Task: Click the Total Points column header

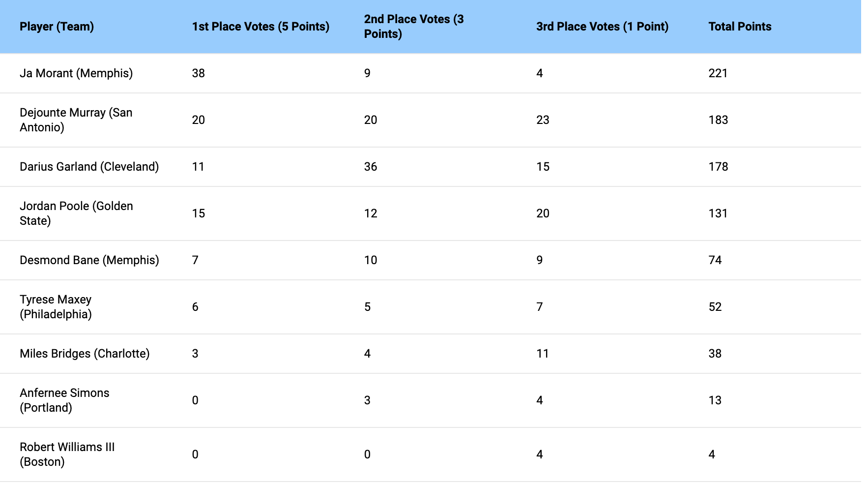Action: (740, 27)
